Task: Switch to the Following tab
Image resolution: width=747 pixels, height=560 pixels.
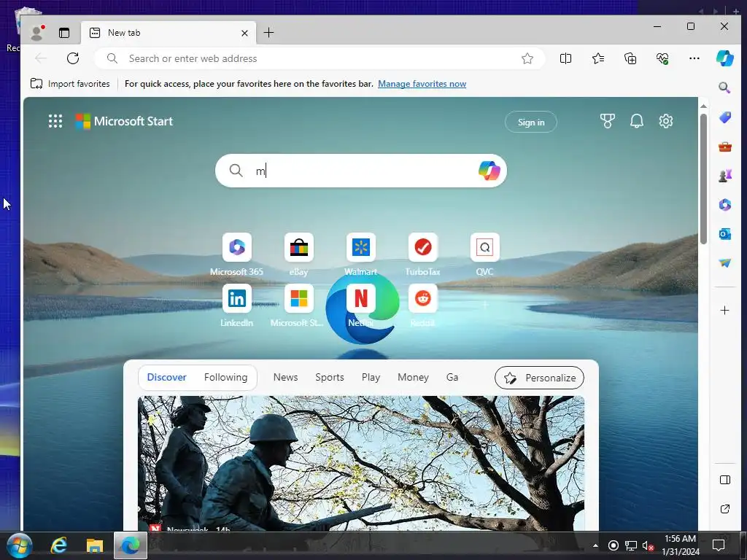Action: coord(226,377)
